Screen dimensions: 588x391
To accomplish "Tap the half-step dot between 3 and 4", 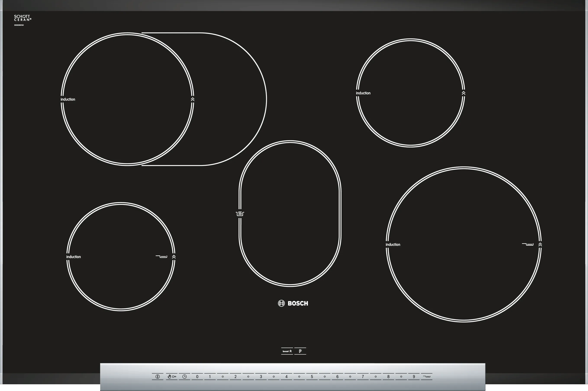I will point(274,376).
